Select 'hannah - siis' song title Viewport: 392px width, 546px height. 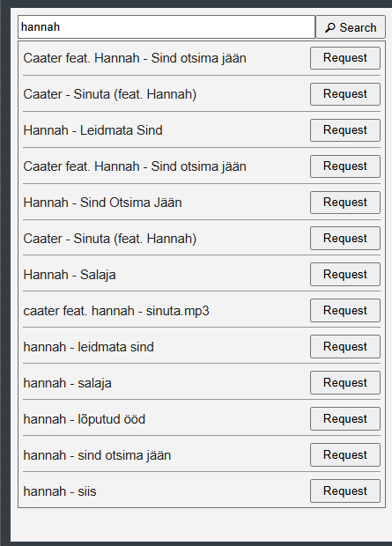tap(60, 491)
